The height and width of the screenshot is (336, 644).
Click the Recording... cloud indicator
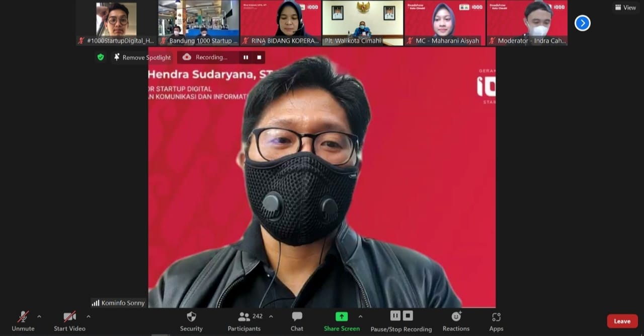point(205,57)
